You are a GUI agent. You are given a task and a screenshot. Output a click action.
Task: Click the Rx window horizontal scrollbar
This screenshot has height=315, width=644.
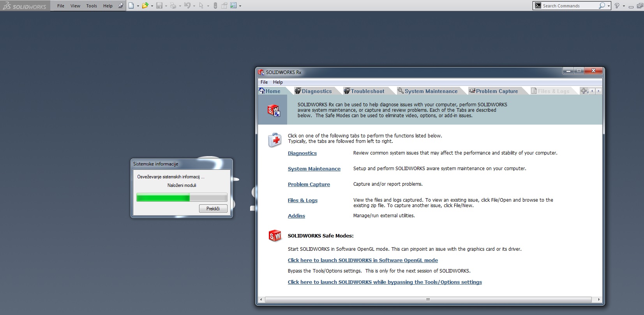click(428, 299)
